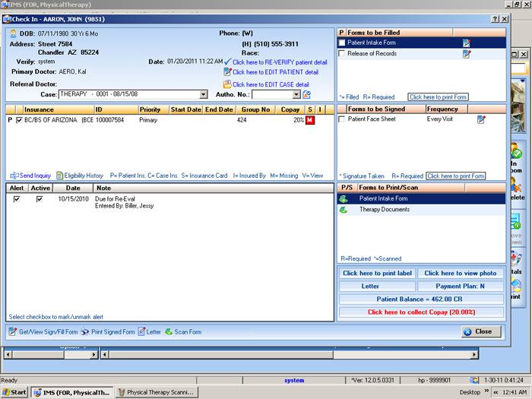Tick the Patient Intake Form checkbox
Image resolution: width=532 pixels, height=399 pixels.
click(x=342, y=43)
